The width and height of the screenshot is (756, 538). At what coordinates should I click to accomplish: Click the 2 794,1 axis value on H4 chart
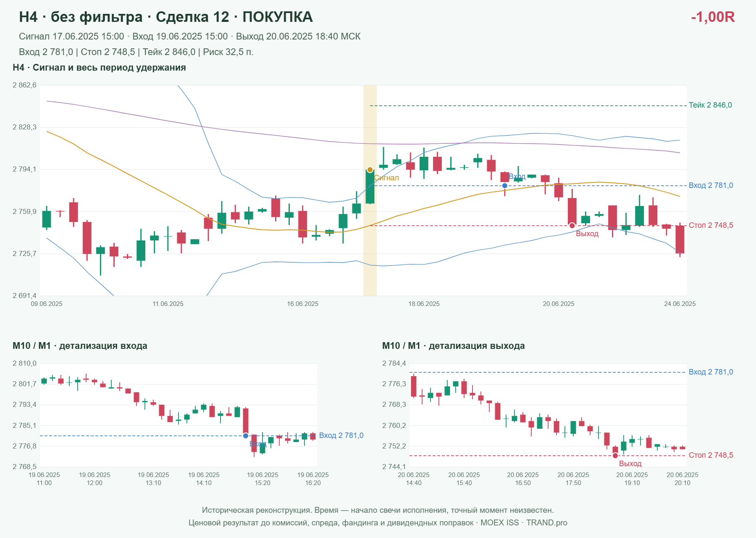(24, 169)
